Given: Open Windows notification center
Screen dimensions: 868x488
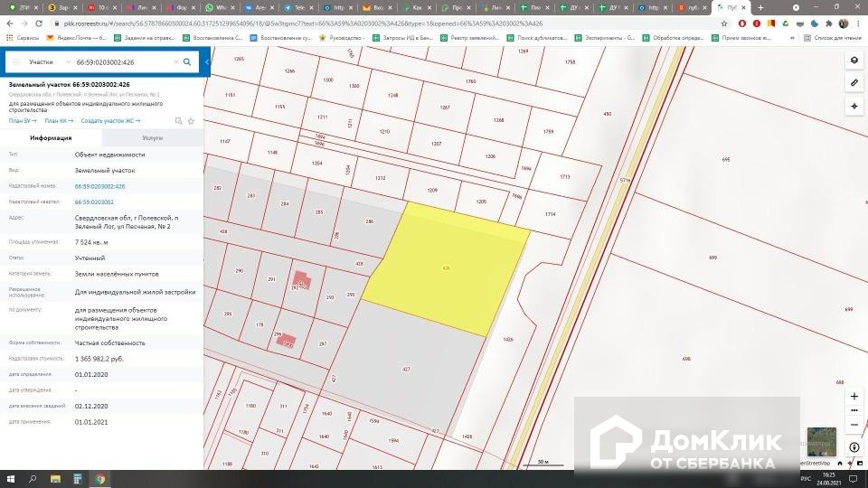Looking at the screenshot, I should click(853, 479).
